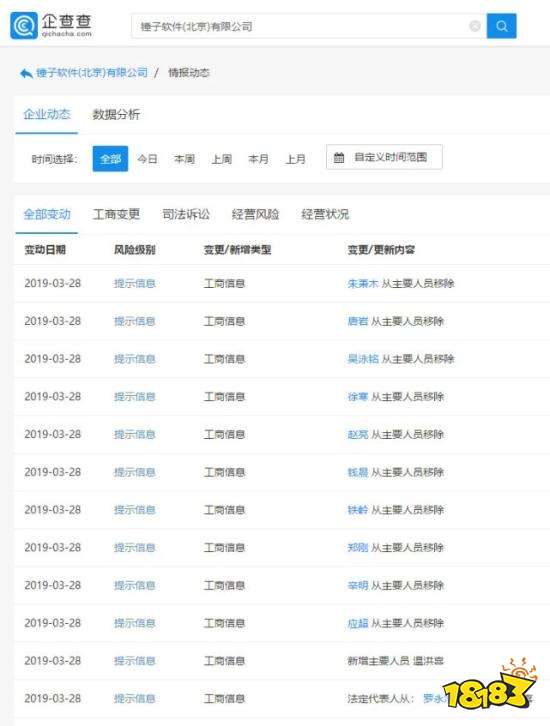
Task: Open the 企查查 logo homepage
Action: 51,25
